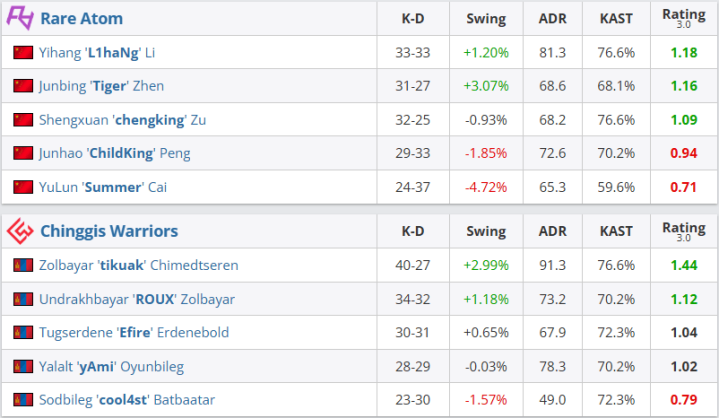
Task: Open the Chinggis Warriors team page
Action: coord(109,231)
